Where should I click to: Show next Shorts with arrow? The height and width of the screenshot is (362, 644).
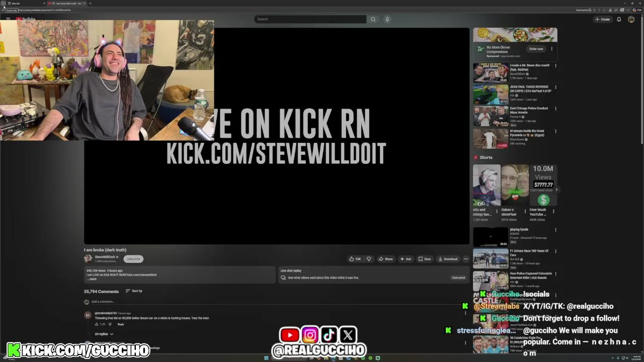point(556,190)
